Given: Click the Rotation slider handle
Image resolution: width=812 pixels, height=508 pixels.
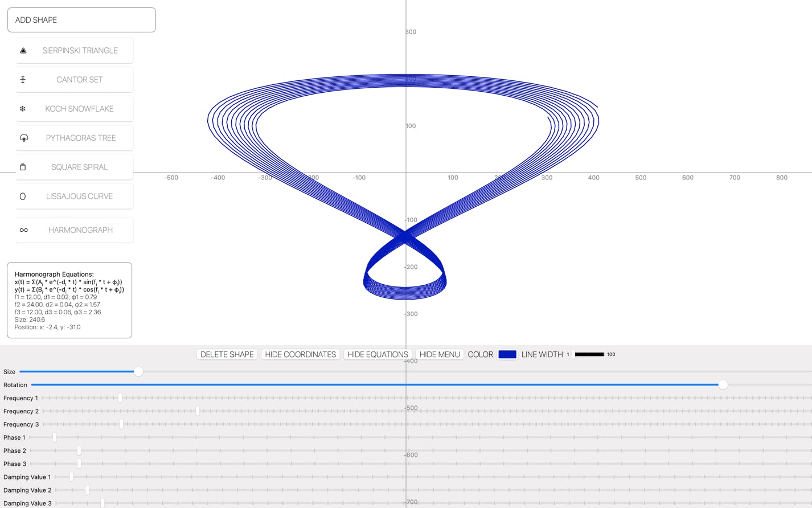Looking at the screenshot, I should click(723, 385).
